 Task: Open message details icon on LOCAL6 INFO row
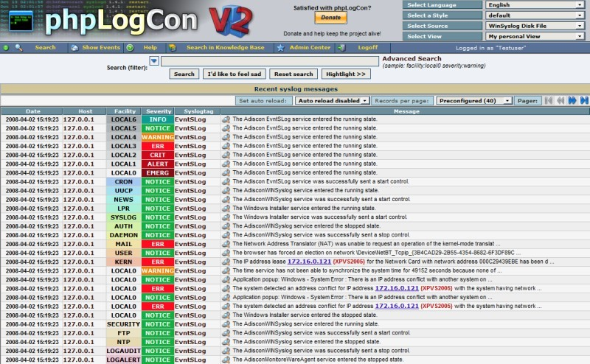[x=226, y=119]
